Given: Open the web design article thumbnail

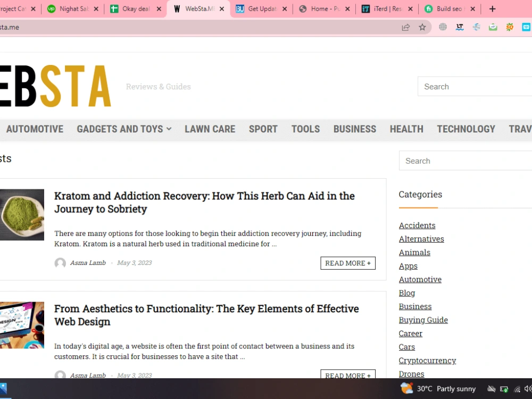Looking at the screenshot, I should (x=22, y=325).
